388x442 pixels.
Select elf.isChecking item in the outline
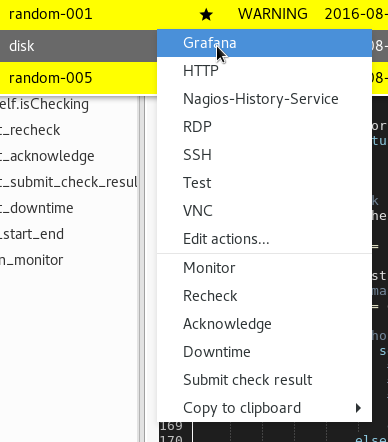point(44,104)
